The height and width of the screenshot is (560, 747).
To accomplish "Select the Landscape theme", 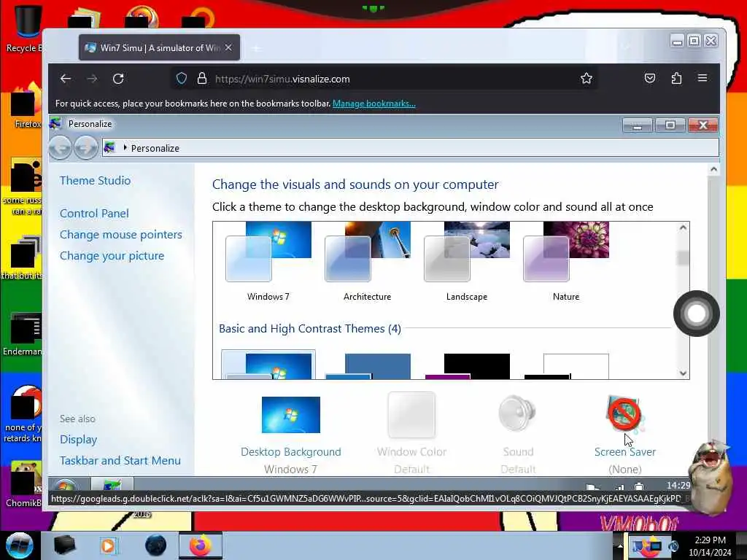I will [467, 262].
